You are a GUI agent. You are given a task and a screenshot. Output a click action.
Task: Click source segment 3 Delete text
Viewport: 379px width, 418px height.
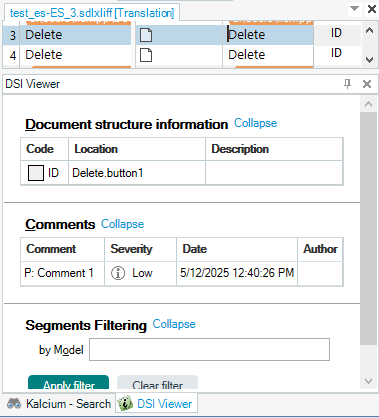[x=44, y=35]
